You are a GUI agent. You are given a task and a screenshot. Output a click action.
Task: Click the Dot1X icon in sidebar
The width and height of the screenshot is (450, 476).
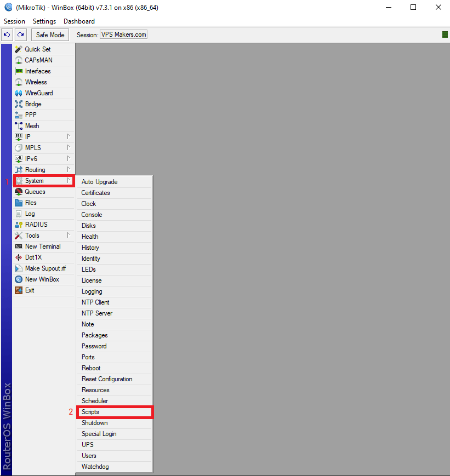tap(19, 257)
